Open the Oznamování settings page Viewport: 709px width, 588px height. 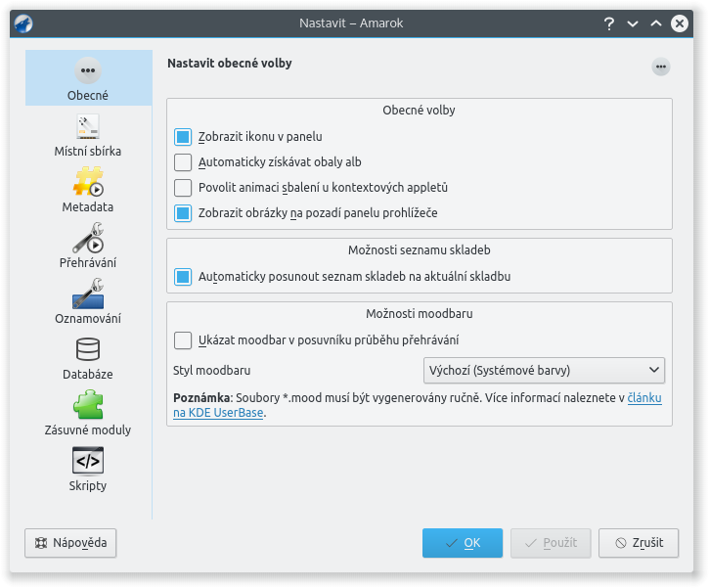click(x=88, y=301)
